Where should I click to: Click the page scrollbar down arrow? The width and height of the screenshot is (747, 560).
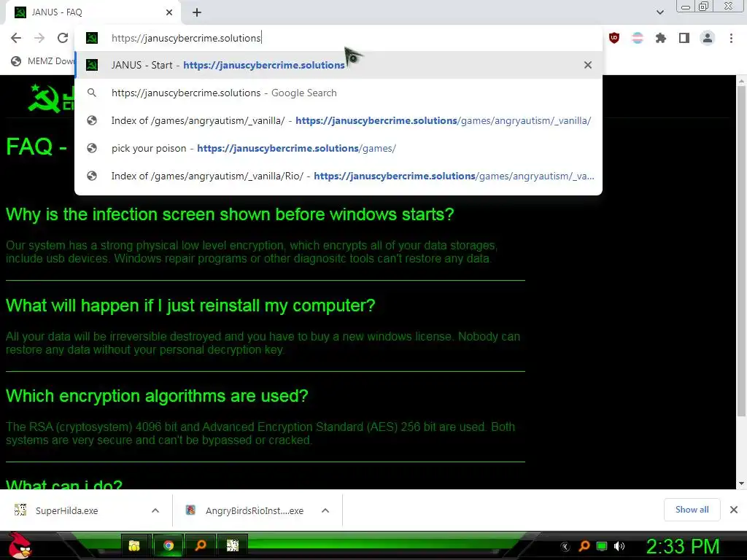tap(741, 483)
